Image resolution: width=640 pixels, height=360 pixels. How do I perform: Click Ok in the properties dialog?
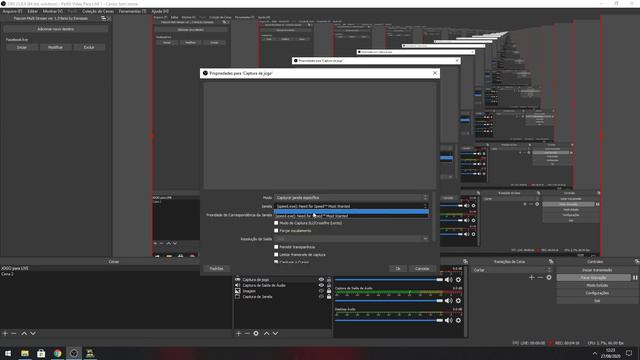coord(398,269)
